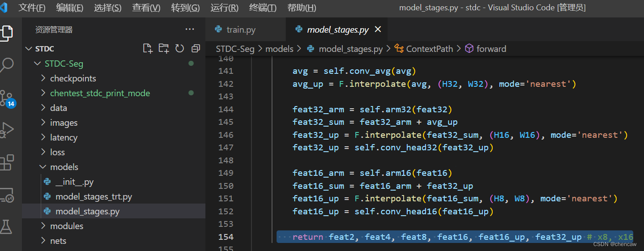Open the Extensions view
Image resolution: width=644 pixels, height=251 pixels.
pos(6,162)
